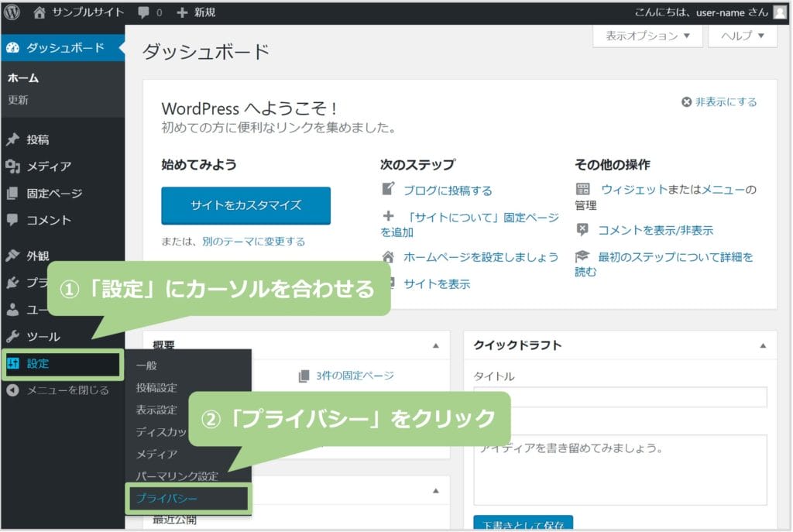The width and height of the screenshot is (793, 532).
Task: Collapse the 概要 panel with its arrow
Action: (x=436, y=346)
